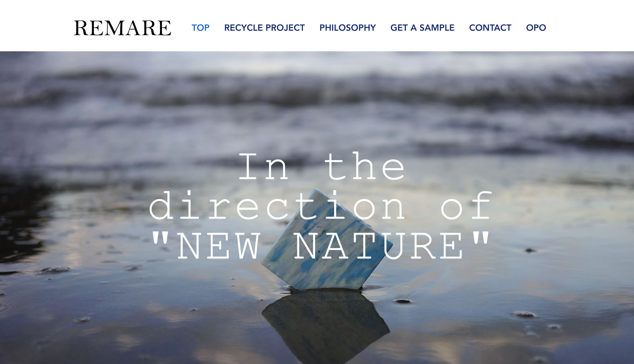Screen dimensions: 634x364
Task: Click the REMARE logo
Action: click(122, 28)
